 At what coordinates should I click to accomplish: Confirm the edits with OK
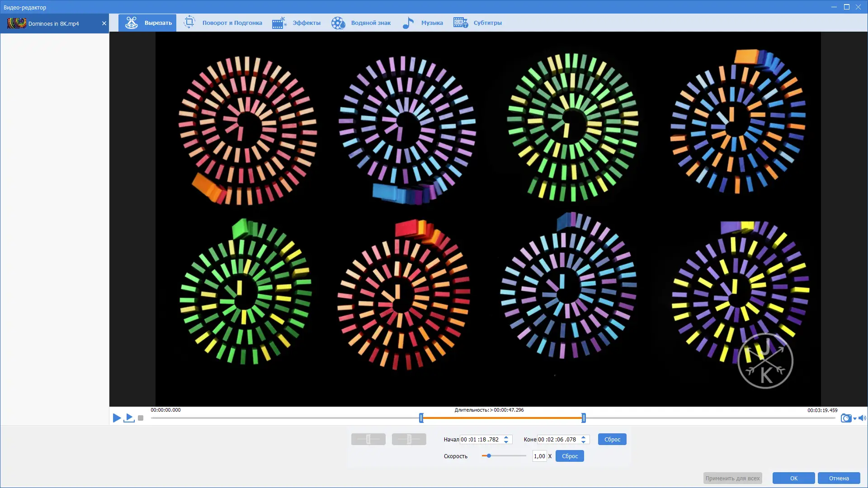point(793,478)
